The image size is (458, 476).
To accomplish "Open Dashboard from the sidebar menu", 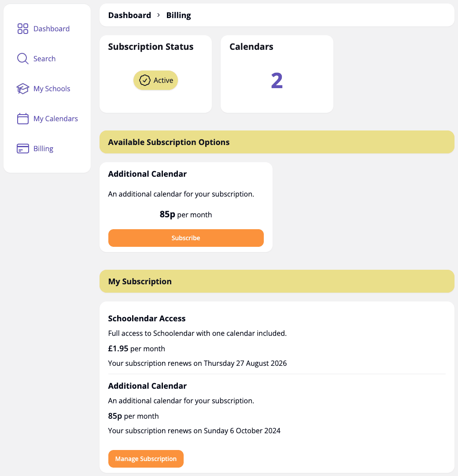I will click(52, 29).
